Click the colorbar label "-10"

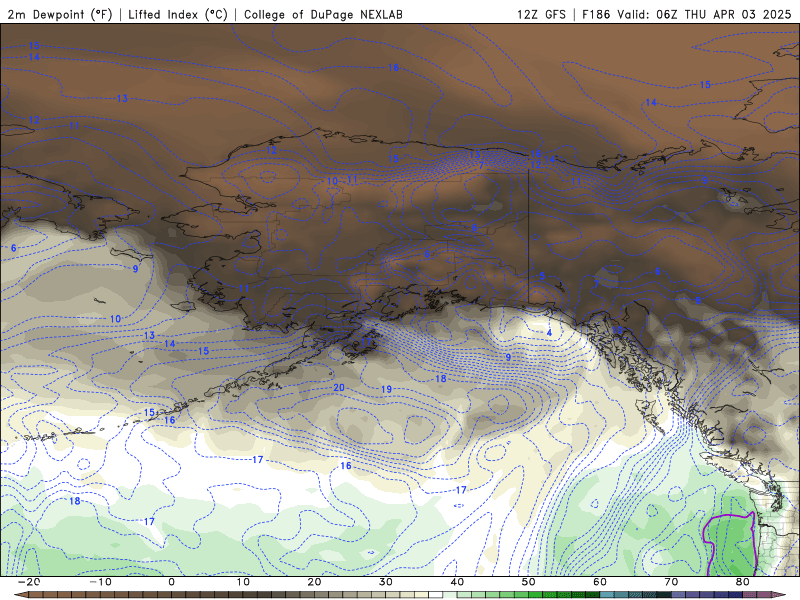(100, 582)
